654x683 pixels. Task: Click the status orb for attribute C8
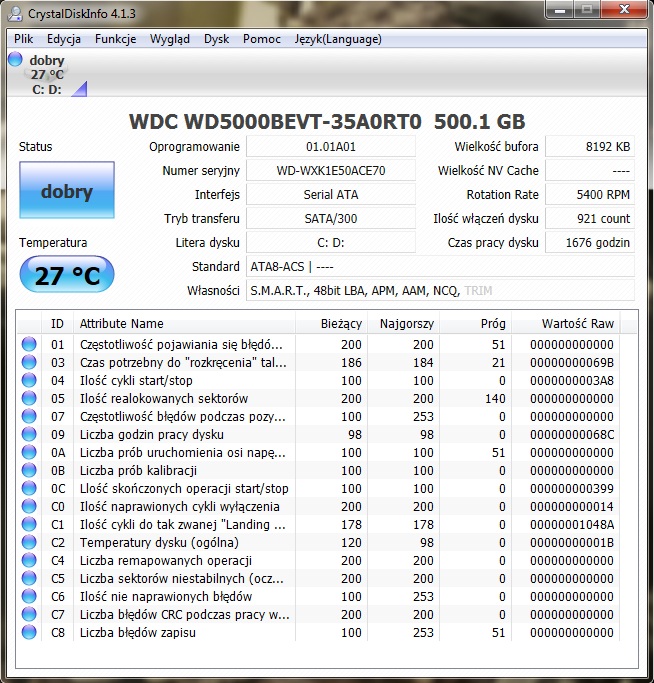click(x=29, y=632)
